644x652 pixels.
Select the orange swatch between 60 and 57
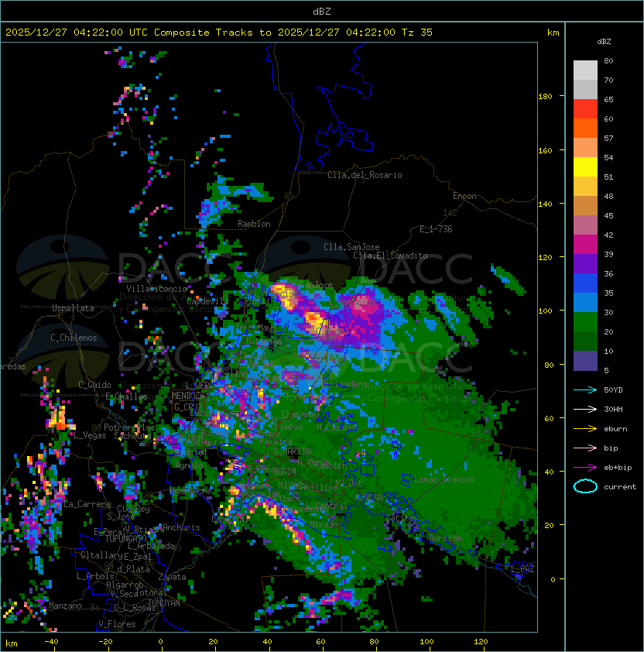point(585,128)
